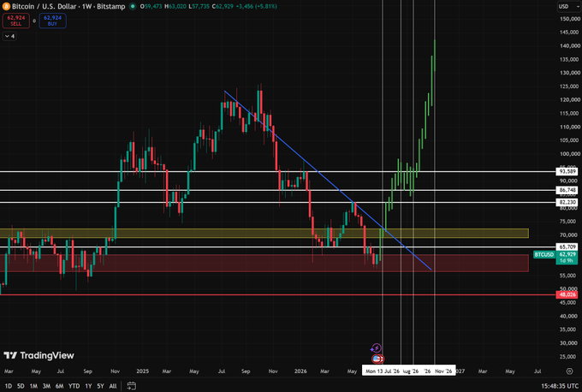582x392 pixels.
Task: Click the TradingView logo
Action: 39,355
